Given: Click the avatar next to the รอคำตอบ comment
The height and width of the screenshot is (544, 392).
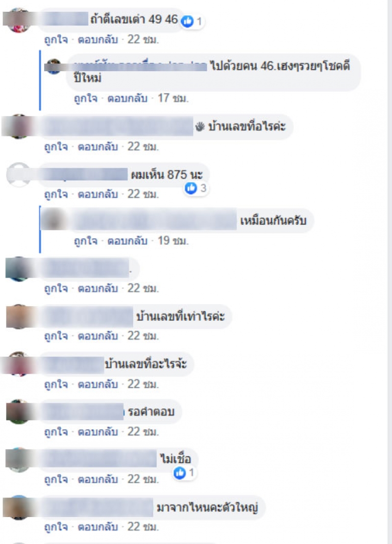Looking at the screenshot, I should [19, 412].
